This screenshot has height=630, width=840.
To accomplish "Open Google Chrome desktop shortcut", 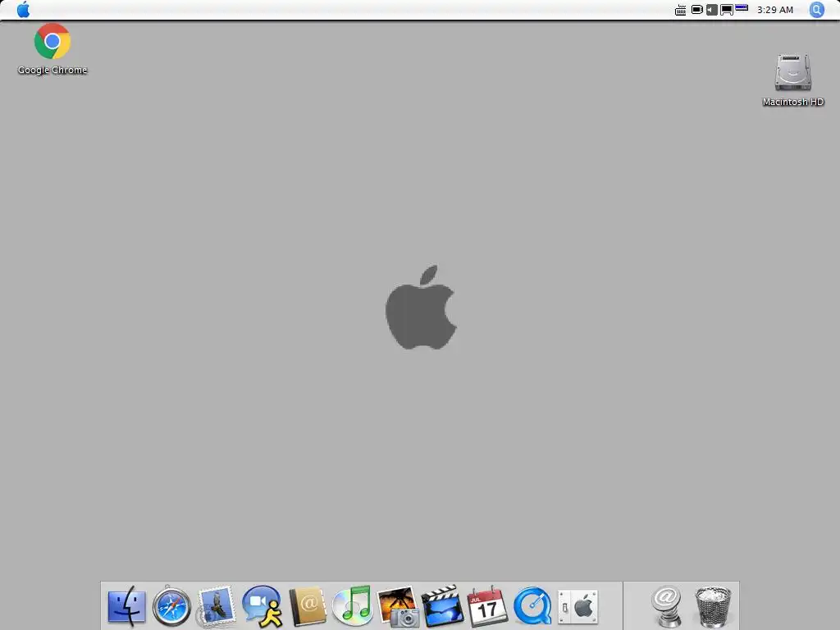I will 52,41.
